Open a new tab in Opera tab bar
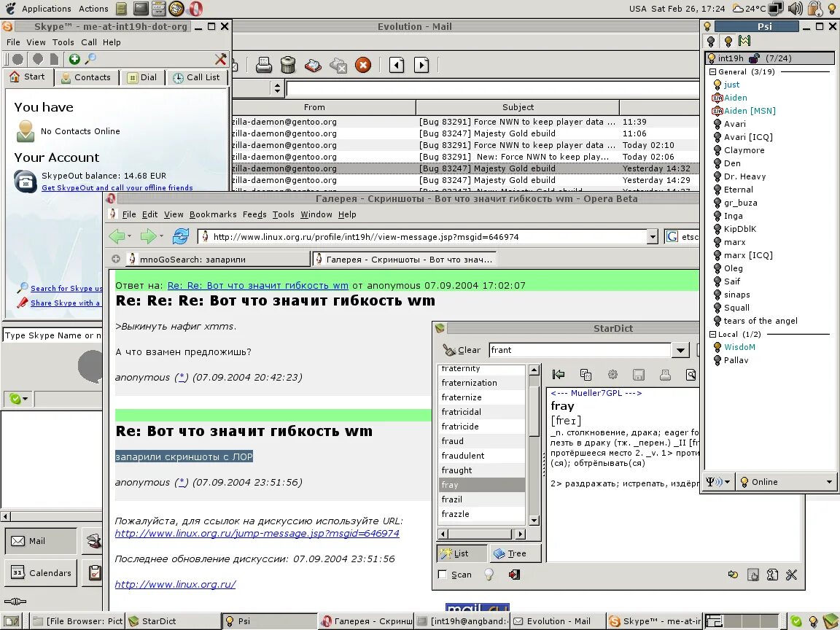The width and height of the screenshot is (840, 630). tap(116, 260)
